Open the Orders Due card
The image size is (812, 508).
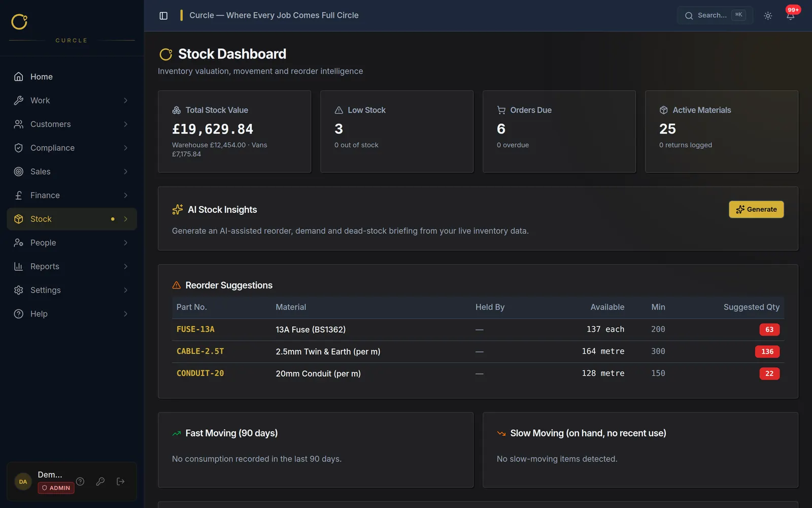559,132
